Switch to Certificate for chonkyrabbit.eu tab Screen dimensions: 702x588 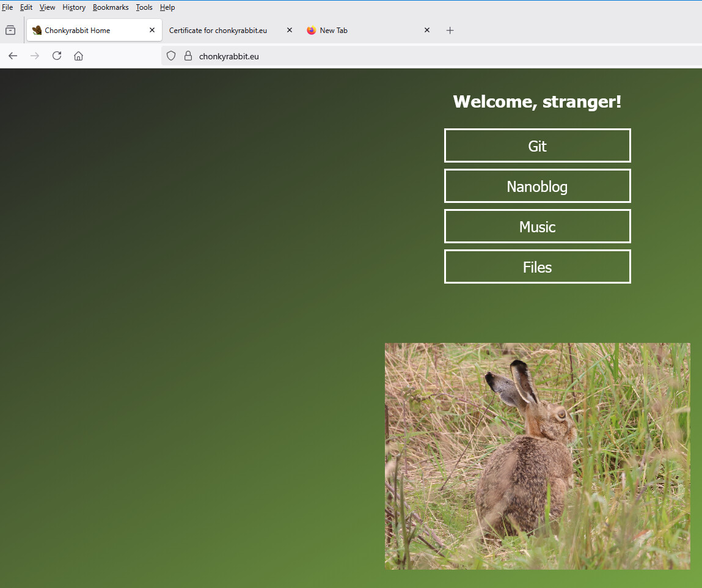[218, 31]
